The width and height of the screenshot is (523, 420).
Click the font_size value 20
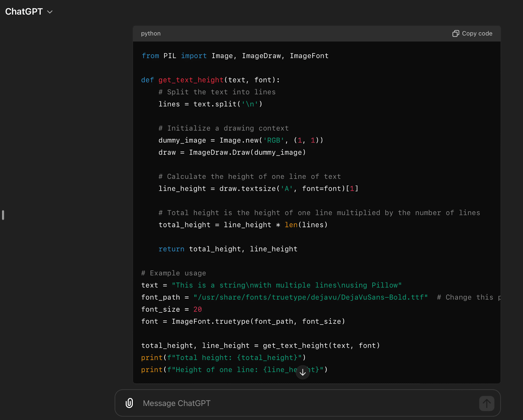pyautogui.click(x=197, y=309)
